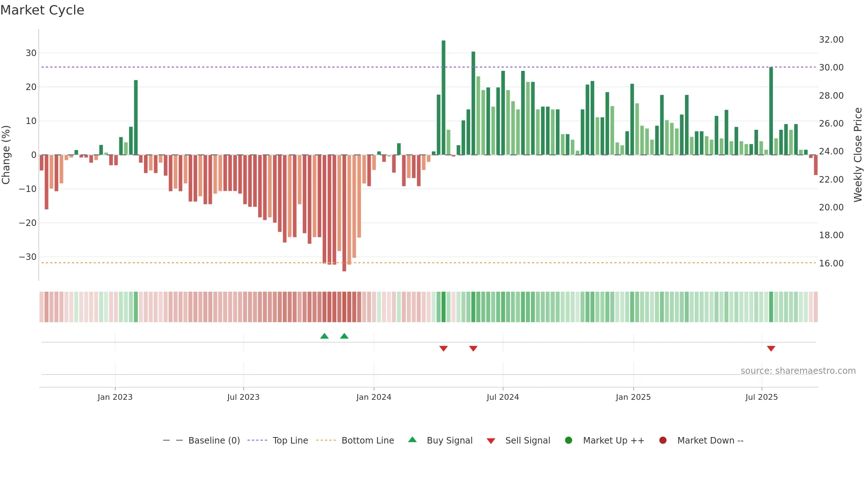Viewport: 868px width, 488px height.
Task: Click the last red bar at chart's right end
Action: pos(816,165)
